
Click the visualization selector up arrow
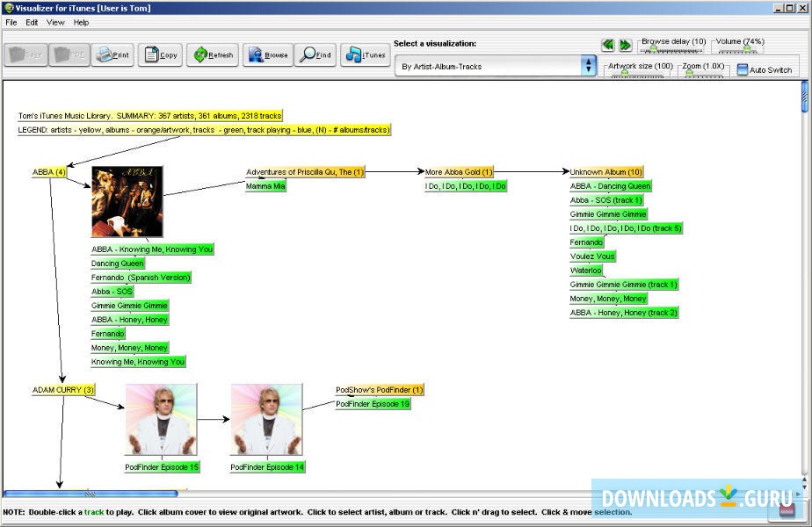pyautogui.click(x=588, y=61)
